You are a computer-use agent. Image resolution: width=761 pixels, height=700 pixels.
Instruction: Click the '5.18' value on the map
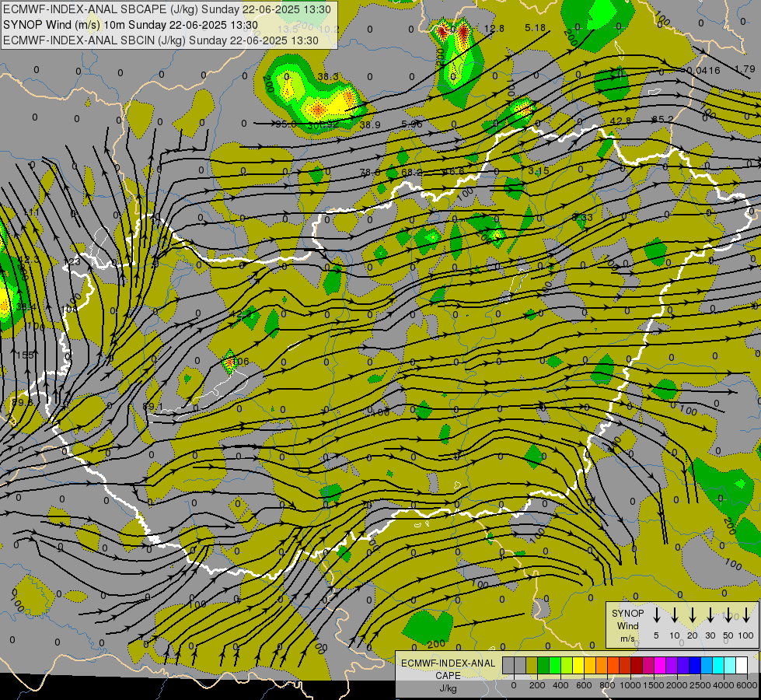tap(536, 28)
